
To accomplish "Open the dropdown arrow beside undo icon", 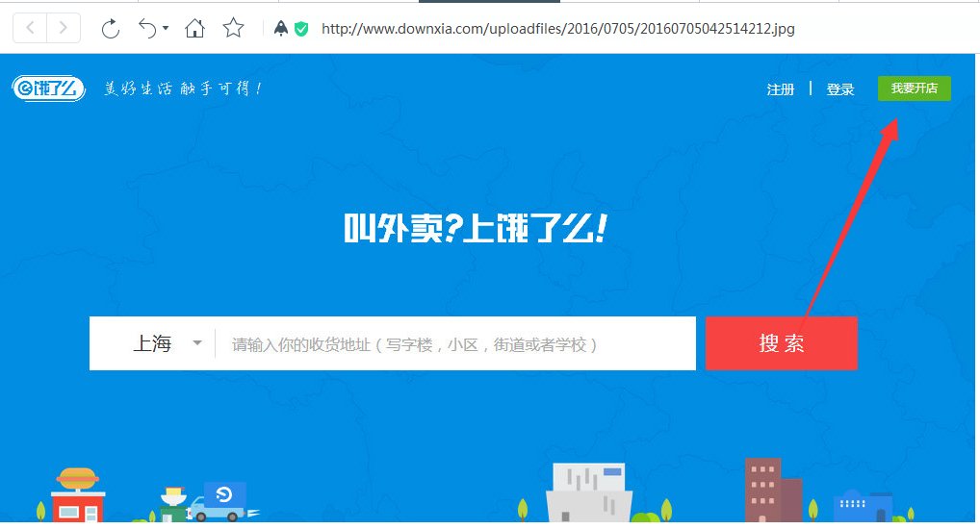I will 166,28.
